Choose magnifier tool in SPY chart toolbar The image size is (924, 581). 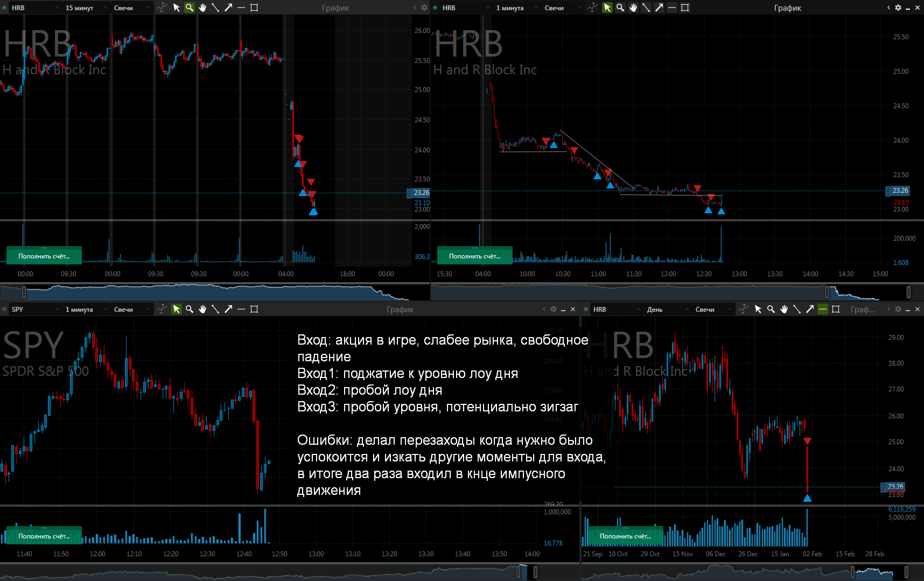189,309
